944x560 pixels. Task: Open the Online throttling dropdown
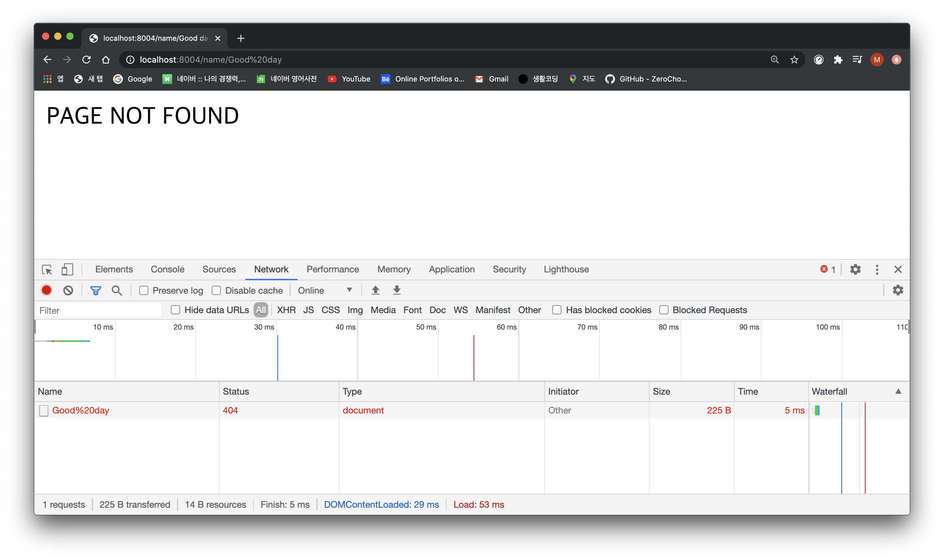[324, 291]
